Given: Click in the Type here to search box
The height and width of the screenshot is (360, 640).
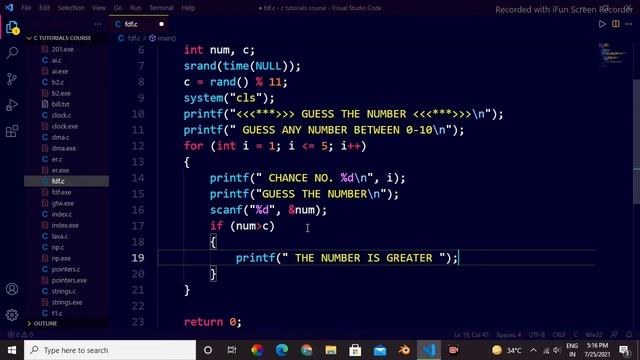Looking at the screenshot, I should coord(110,350).
